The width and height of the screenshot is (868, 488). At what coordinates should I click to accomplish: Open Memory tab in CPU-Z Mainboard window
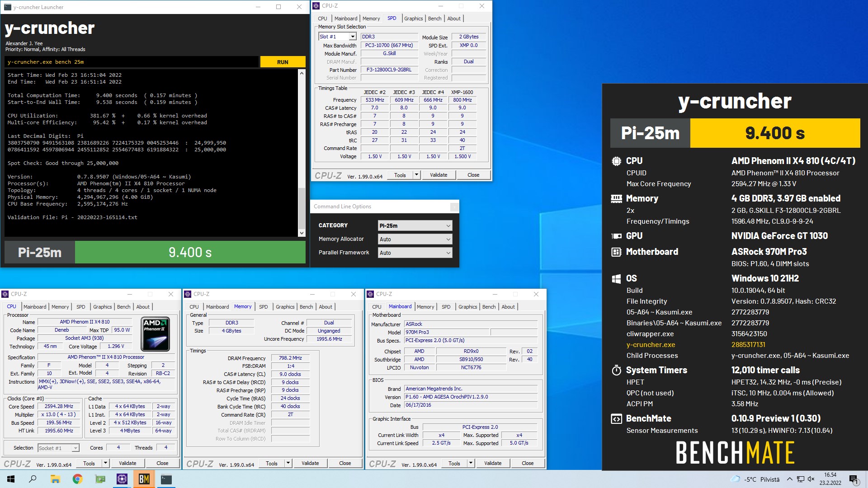[x=425, y=307]
